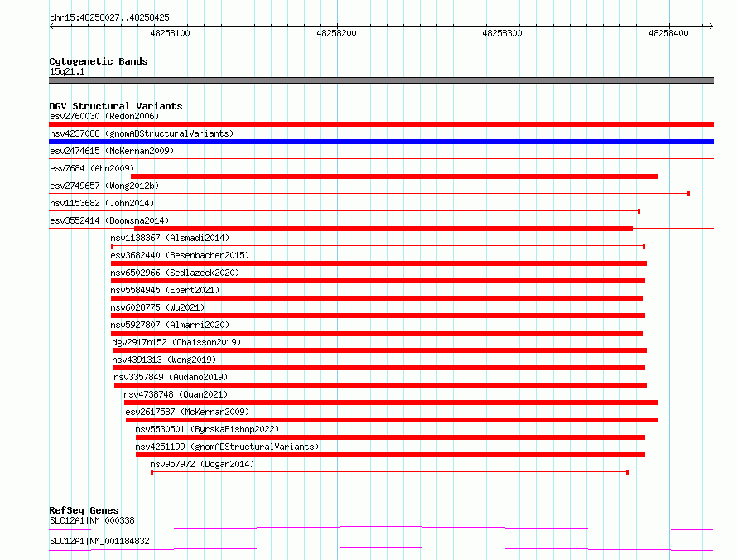The width and height of the screenshot is (737, 560).
Task: Click the nsv4738748 (Quan2021) label
Action: [176, 394]
